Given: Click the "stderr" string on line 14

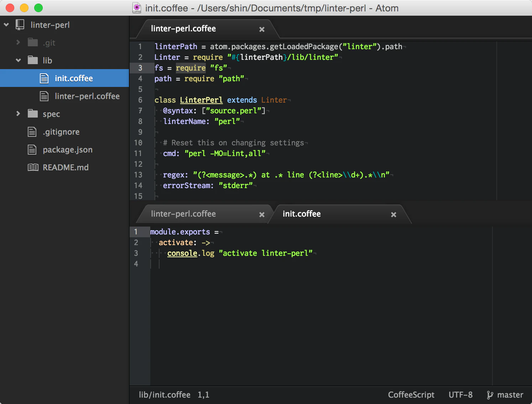Looking at the screenshot, I should (236, 186).
